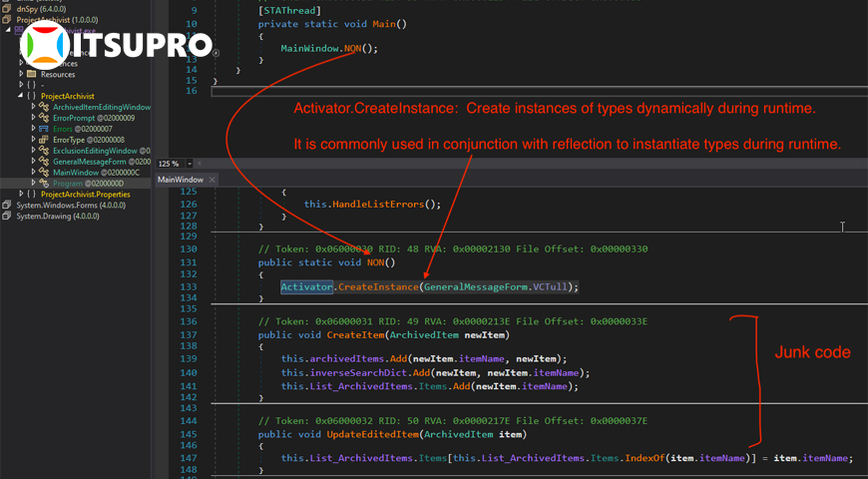Click the Token comment on line 136

click(453, 321)
